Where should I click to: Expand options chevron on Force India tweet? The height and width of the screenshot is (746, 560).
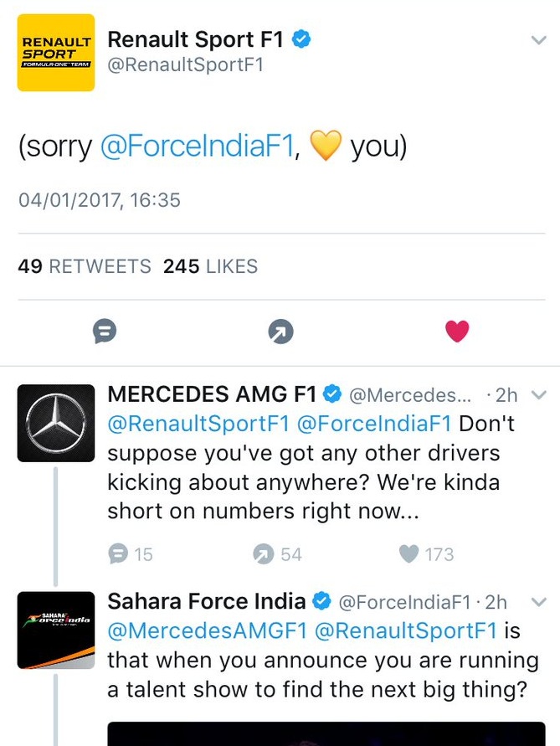538,602
